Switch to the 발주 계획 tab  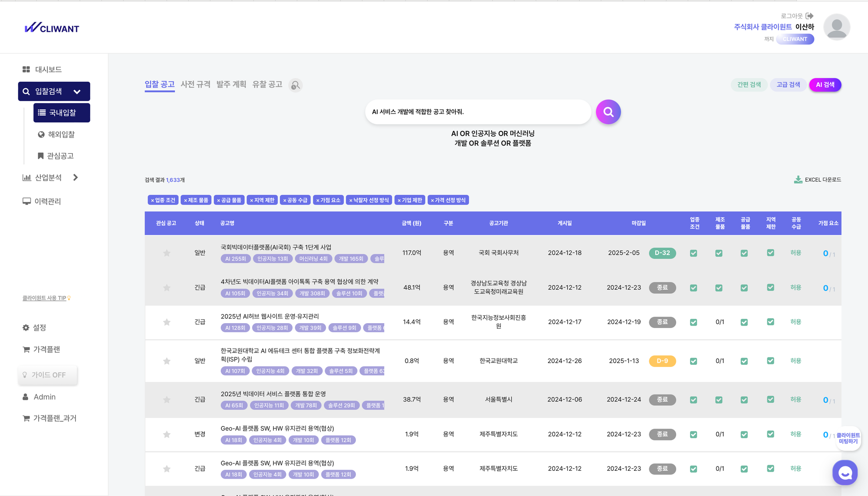click(231, 84)
